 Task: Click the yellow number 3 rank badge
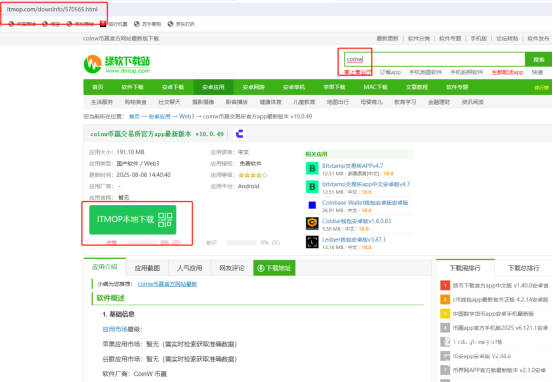pos(445,313)
